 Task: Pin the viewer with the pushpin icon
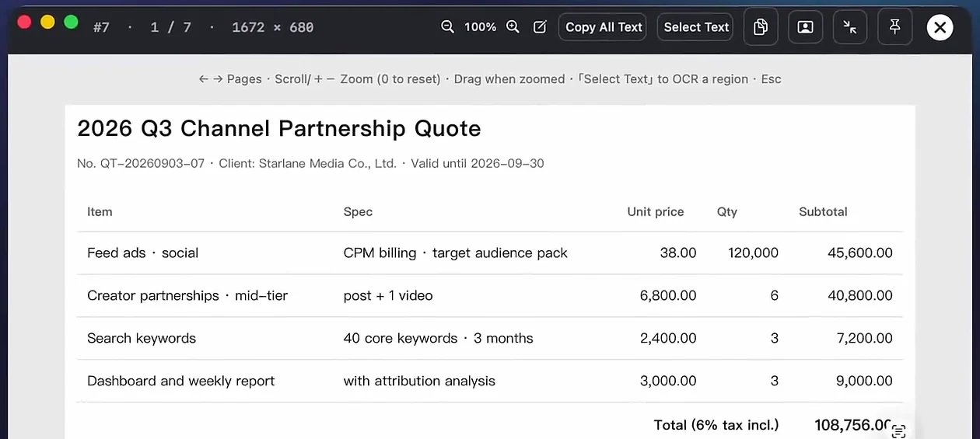pyautogui.click(x=895, y=27)
